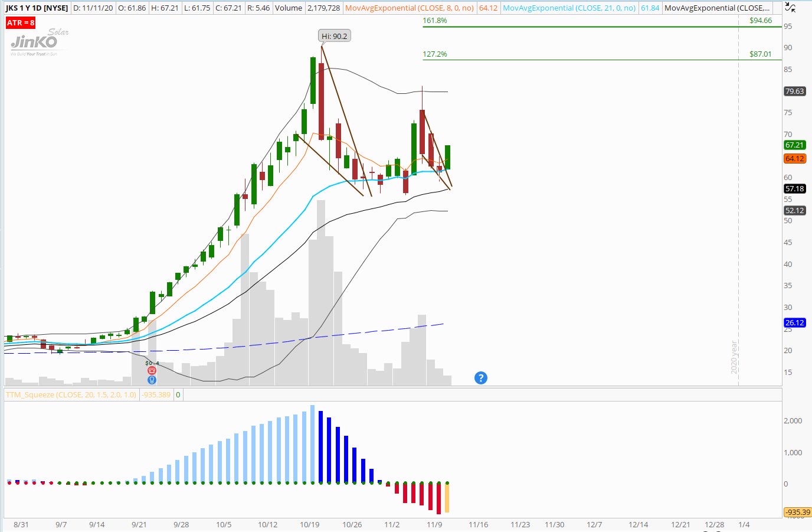Viewport: 812px width, 532px height.
Task: Click the Hi: 90.2 price bubble
Action: click(335, 36)
